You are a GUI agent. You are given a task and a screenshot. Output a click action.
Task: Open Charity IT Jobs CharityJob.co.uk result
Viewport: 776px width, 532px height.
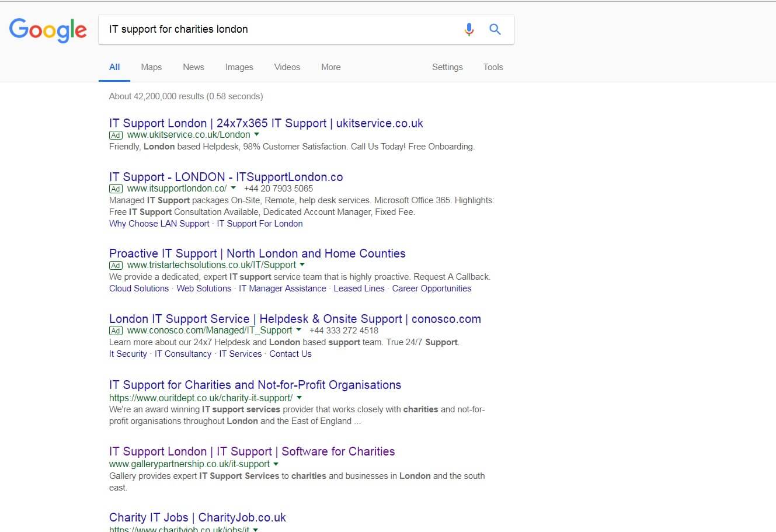click(x=197, y=517)
